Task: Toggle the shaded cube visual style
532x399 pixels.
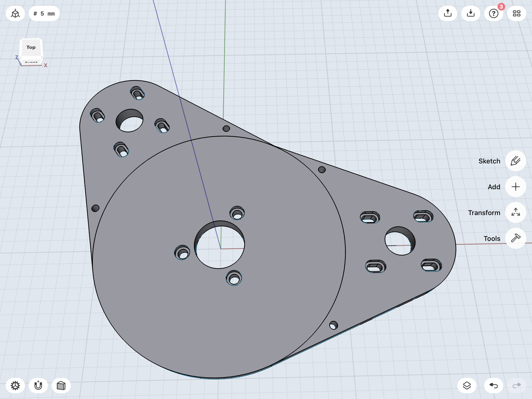Action: pyautogui.click(x=61, y=386)
